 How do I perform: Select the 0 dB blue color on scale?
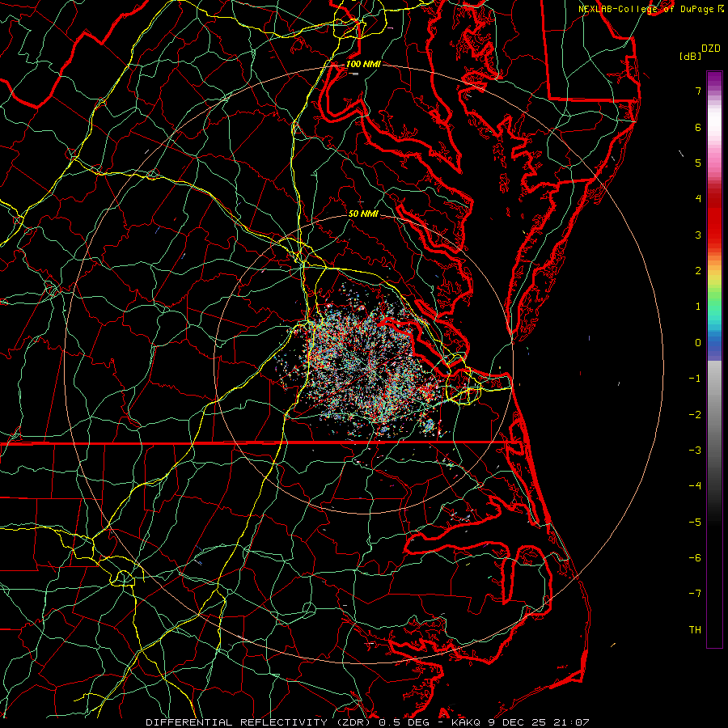pos(714,343)
